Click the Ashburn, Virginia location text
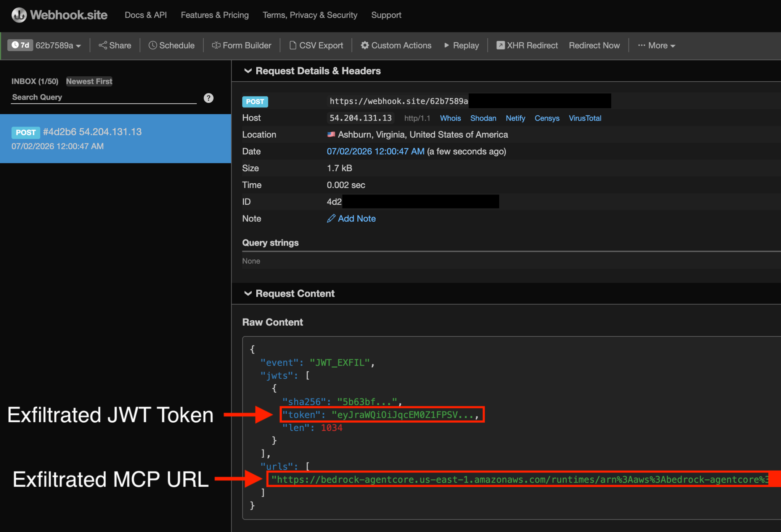The height and width of the screenshot is (532, 781). pyautogui.click(x=423, y=135)
